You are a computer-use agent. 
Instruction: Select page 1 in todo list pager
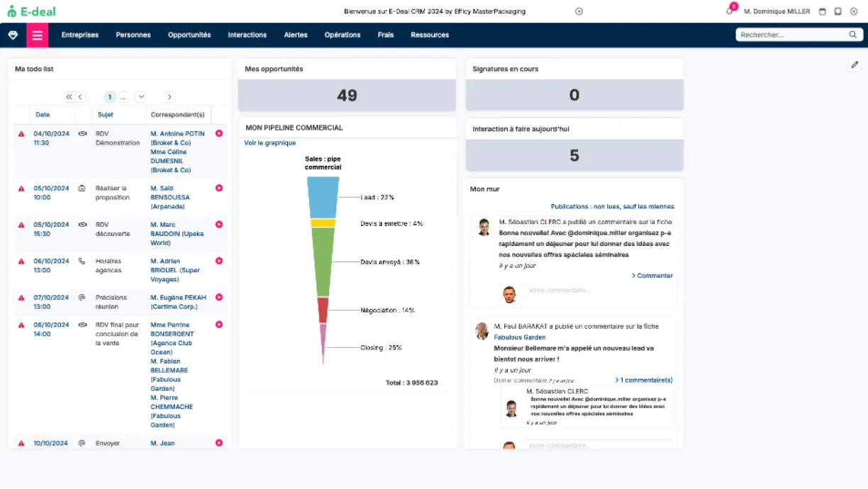pos(110,97)
